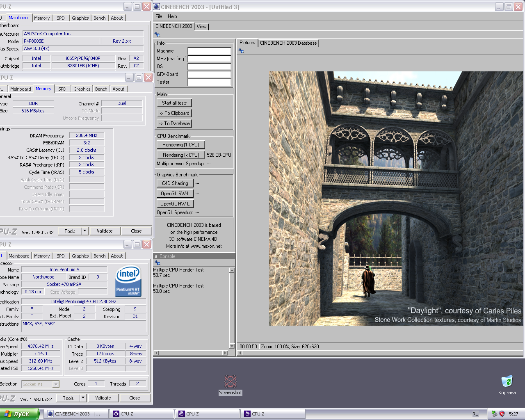Click the console scrollbar down arrow
Screen dimensions: 525x420
point(232,346)
